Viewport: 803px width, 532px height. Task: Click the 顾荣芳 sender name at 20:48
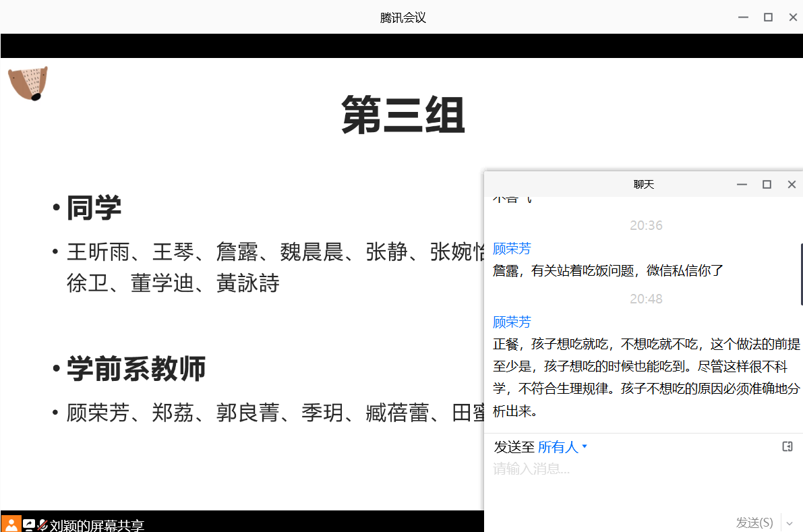point(512,322)
